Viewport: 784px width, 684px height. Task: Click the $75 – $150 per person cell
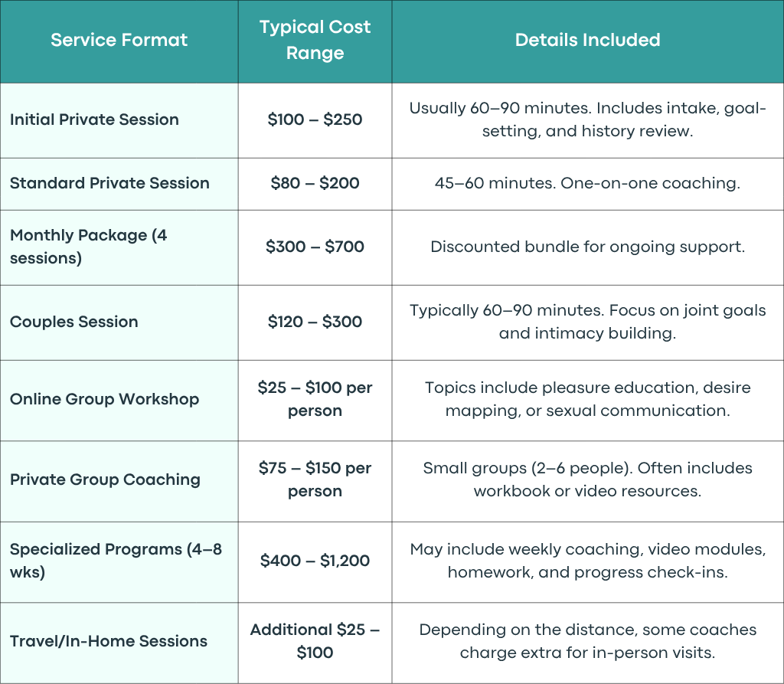pos(315,479)
